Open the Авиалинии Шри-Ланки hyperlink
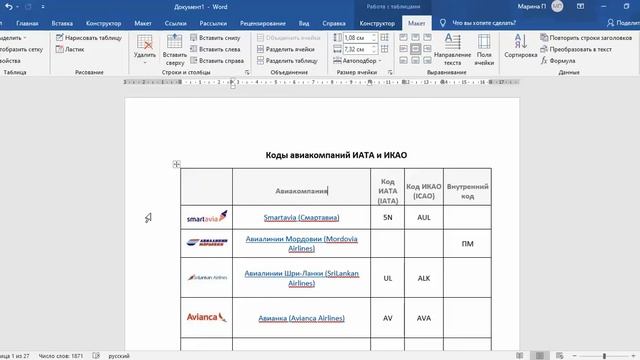640x360 pixels. pyautogui.click(x=301, y=278)
